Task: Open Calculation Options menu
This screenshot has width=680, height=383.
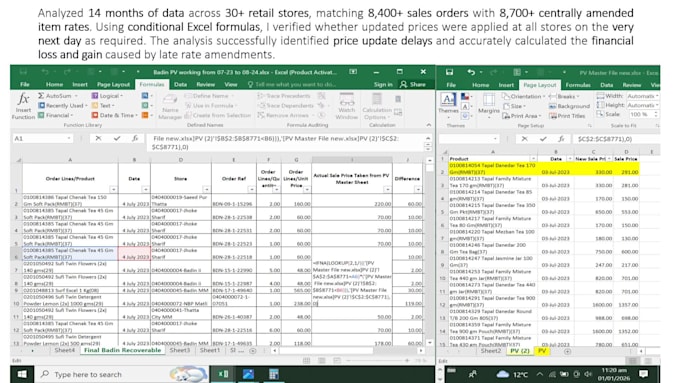Action: (376, 107)
